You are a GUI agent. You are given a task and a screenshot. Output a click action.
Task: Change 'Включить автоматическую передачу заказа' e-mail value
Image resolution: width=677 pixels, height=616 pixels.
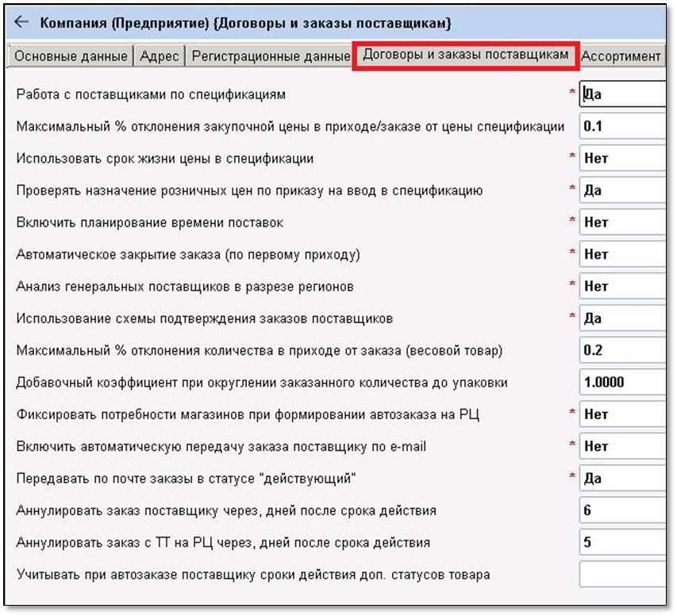(x=622, y=446)
